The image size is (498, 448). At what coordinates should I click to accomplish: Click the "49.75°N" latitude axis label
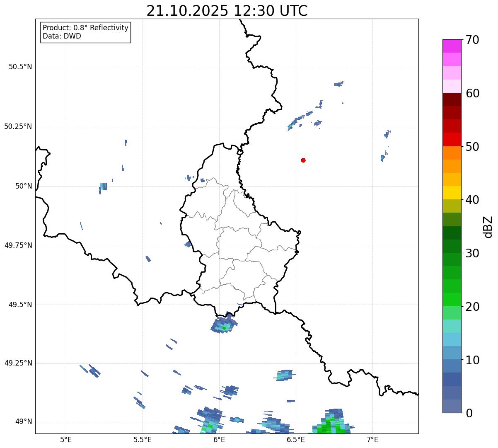pos(18,245)
